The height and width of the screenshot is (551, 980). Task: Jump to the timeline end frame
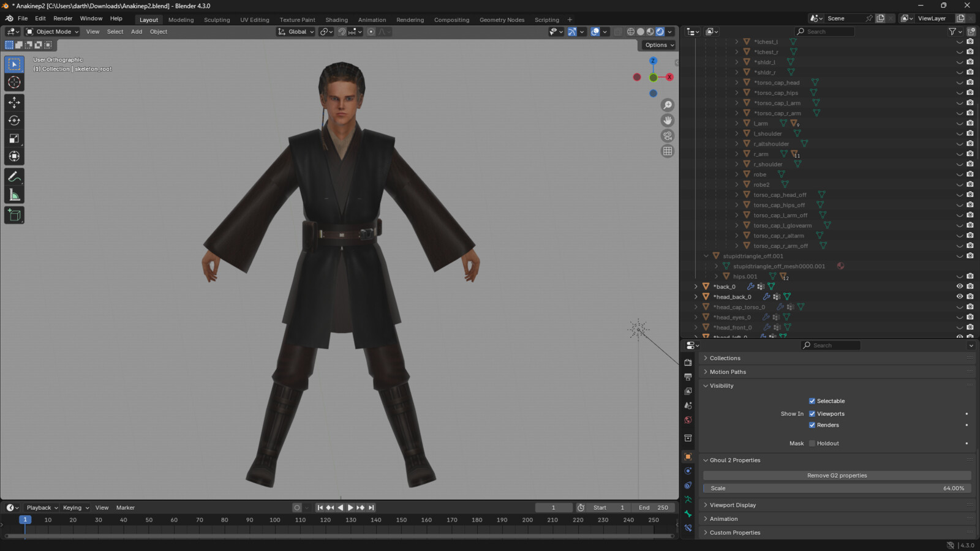coord(371,508)
